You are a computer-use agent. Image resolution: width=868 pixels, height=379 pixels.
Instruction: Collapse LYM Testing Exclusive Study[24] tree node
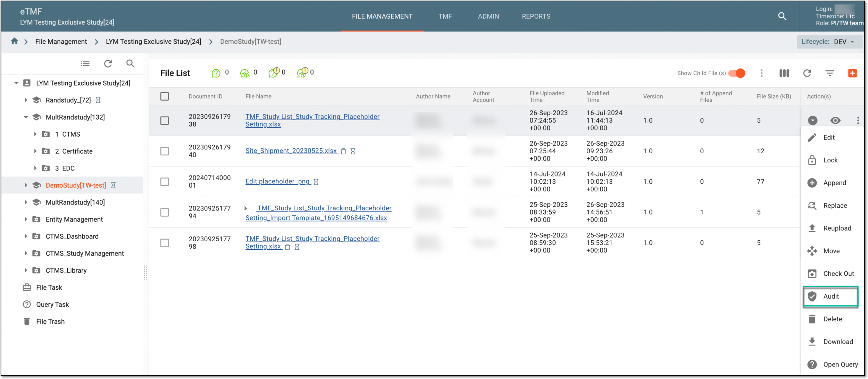click(16, 83)
